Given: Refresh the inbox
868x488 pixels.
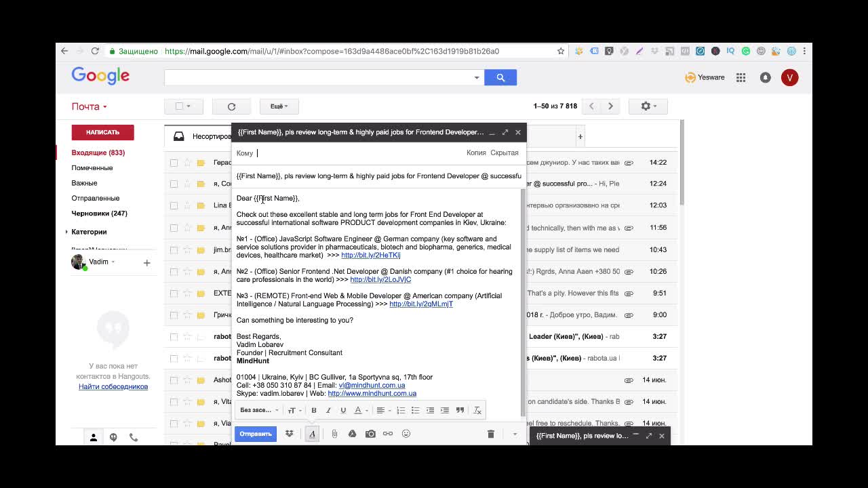Looking at the screenshot, I should click(231, 106).
